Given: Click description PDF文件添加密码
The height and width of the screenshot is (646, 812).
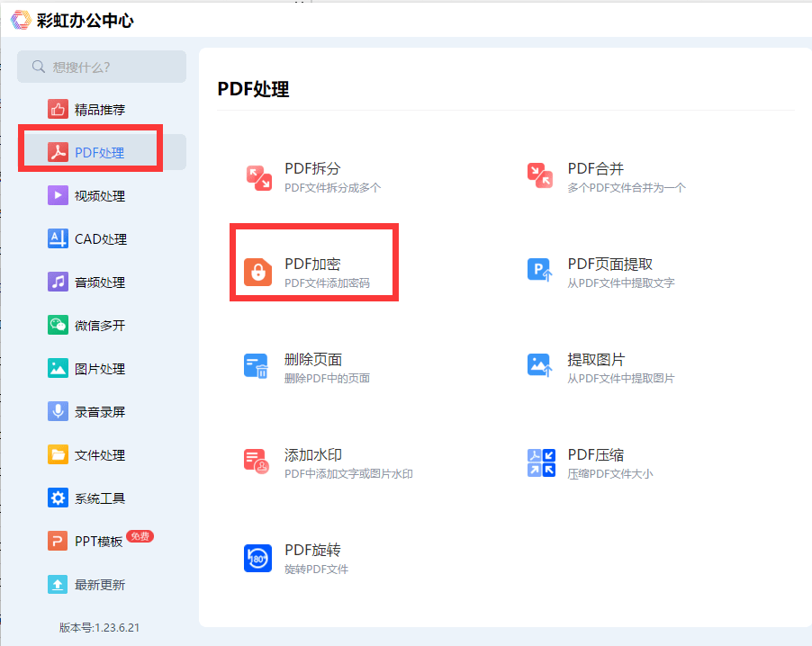Looking at the screenshot, I should click(x=328, y=283).
